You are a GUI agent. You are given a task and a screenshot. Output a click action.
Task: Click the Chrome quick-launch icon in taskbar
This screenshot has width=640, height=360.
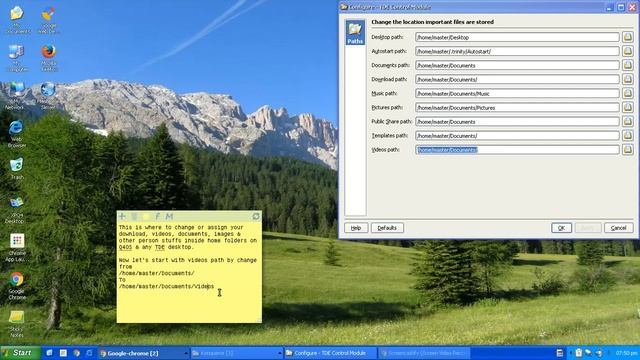(x=77, y=353)
